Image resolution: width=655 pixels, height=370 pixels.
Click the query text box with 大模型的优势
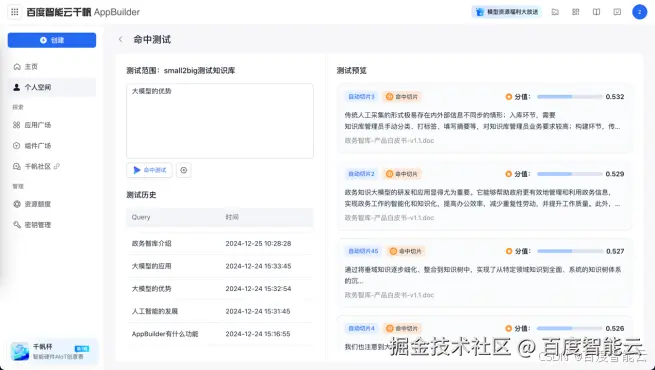point(220,121)
